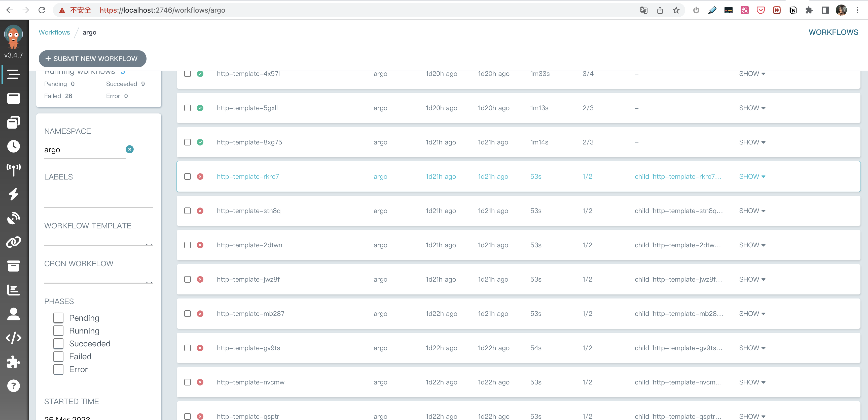This screenshot has height=420, width=868.
Task: Click Submit New Workflow button
Action: click(92, 59)
